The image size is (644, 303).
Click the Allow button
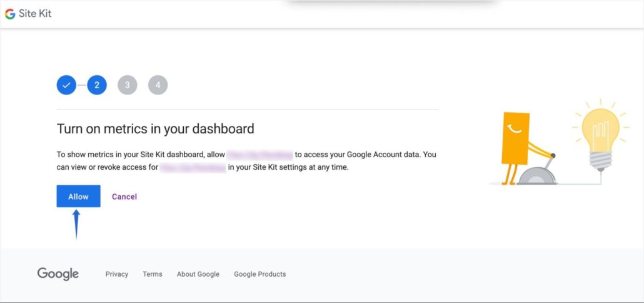(x=78, y=196)
